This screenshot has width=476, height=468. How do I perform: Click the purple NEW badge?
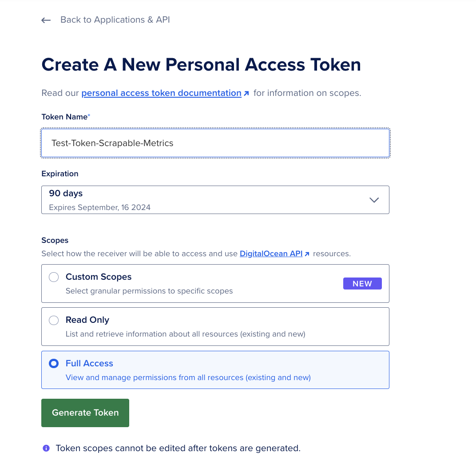[362, 284]
